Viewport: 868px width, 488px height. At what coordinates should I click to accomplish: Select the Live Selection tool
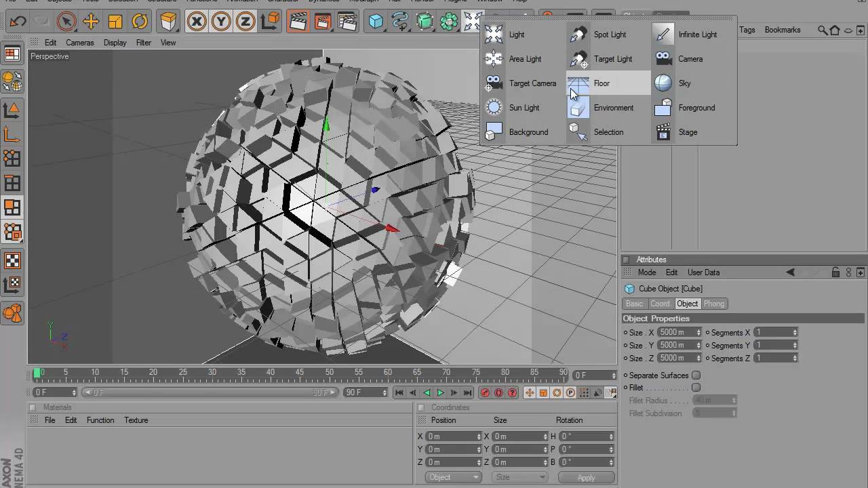tap(66, 22)
